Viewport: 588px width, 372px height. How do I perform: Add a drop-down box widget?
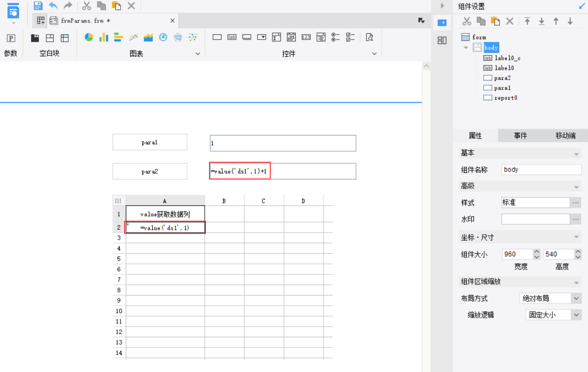262,37
